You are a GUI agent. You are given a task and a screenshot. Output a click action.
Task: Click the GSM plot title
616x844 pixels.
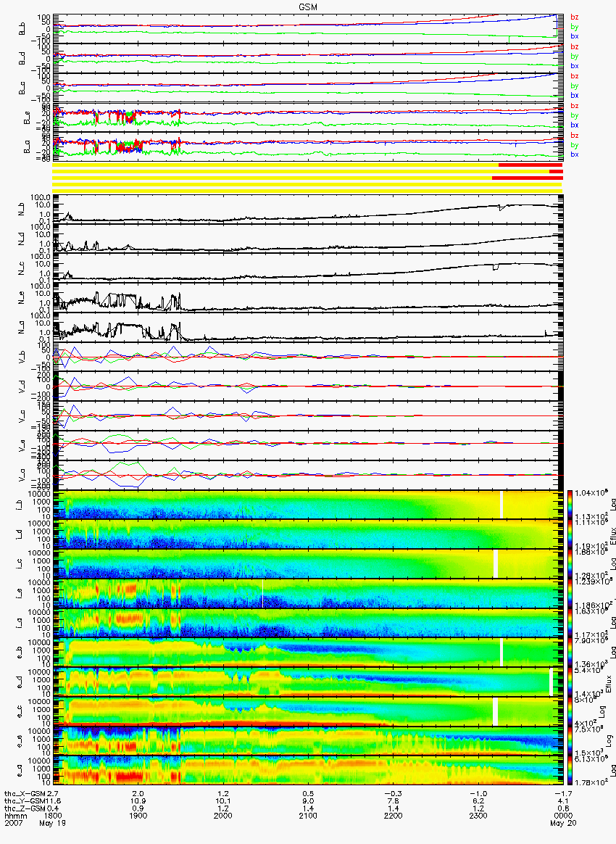click(x=308, y=7)
